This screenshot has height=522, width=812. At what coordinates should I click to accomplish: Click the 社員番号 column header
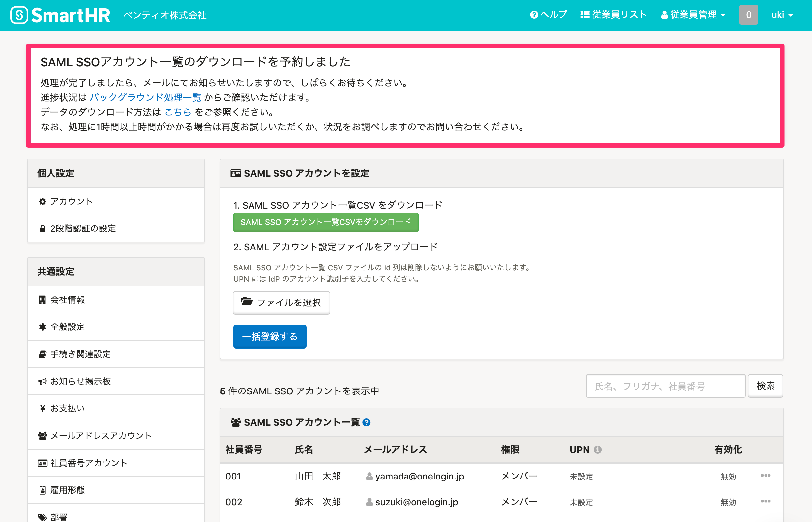[244, 450]
